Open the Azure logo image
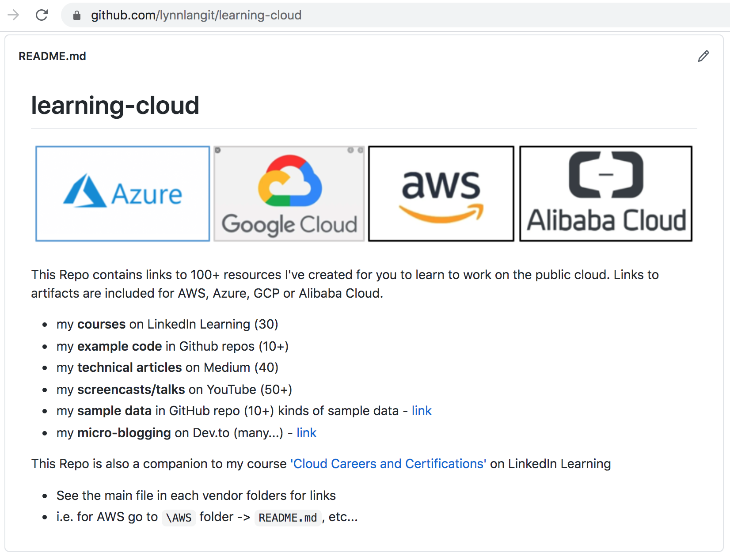This screenshot has height=560, width=730. coord(123,194)
